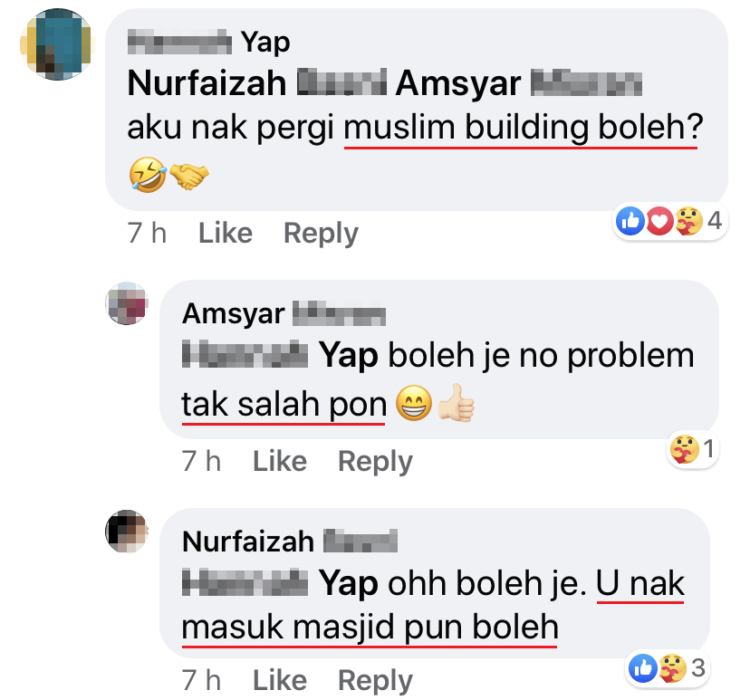This screenshot has width=750, height=700.
Task: Open reaction count 4 on first comment
Action: 715,221
